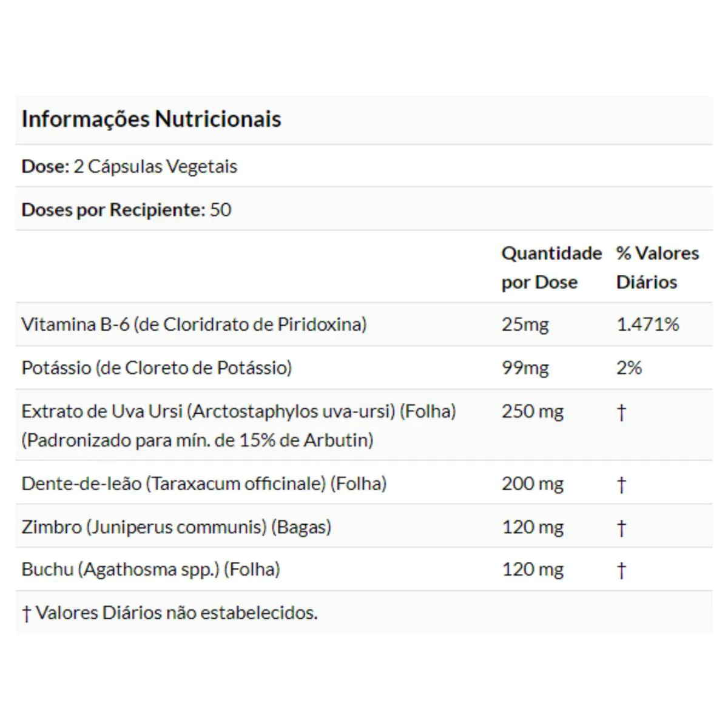Click the 99mg Potássio amount
Screen dimensions: 728x728
pos(525,368)
